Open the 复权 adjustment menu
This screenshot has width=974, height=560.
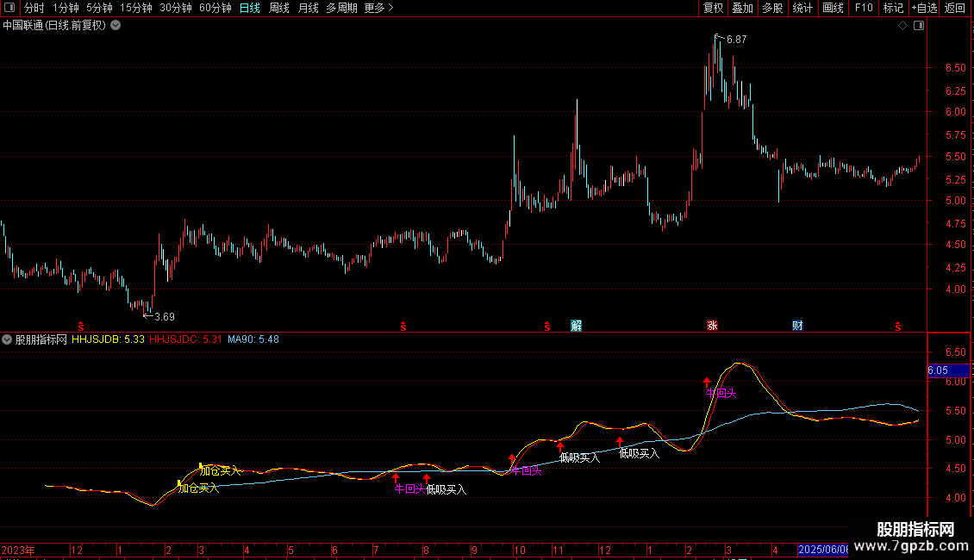(x=713, y=8)
